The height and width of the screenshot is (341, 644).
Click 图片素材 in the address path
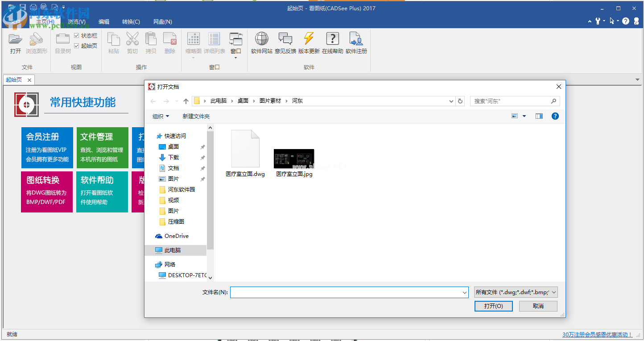[270, 101]
